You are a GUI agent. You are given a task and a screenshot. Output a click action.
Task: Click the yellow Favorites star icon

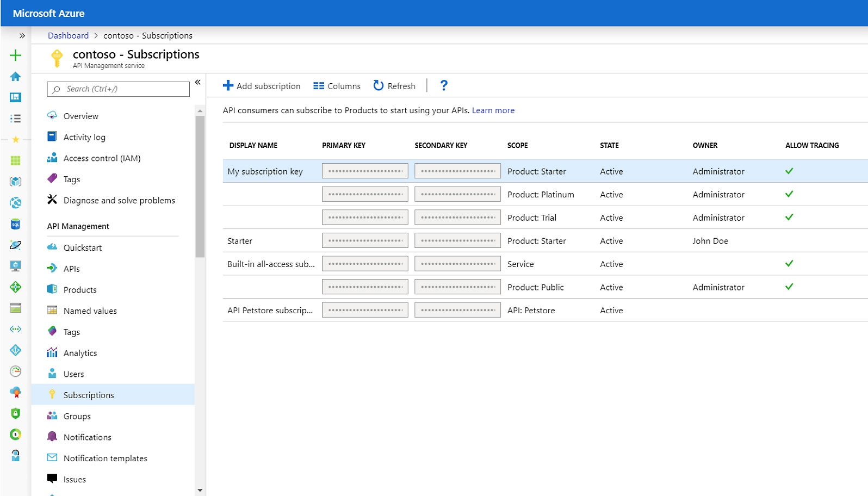coord(15,140)
